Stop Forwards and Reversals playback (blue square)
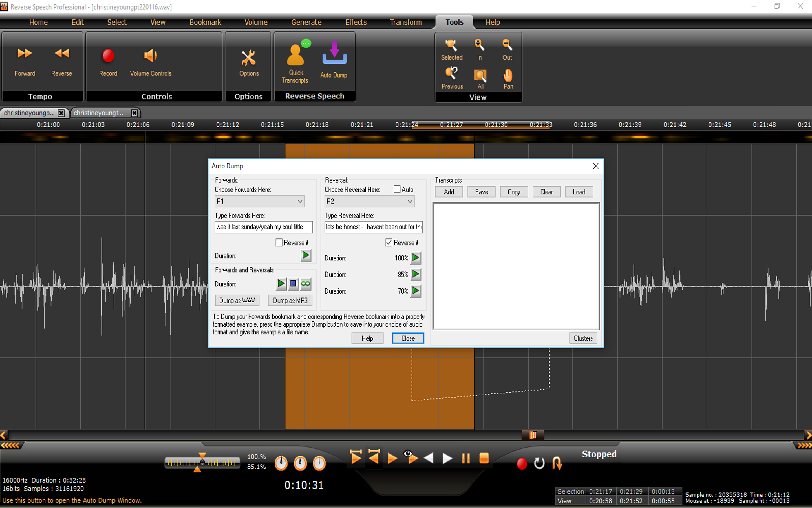The width and height of the screenshot is (812, 508). [293, 284]
